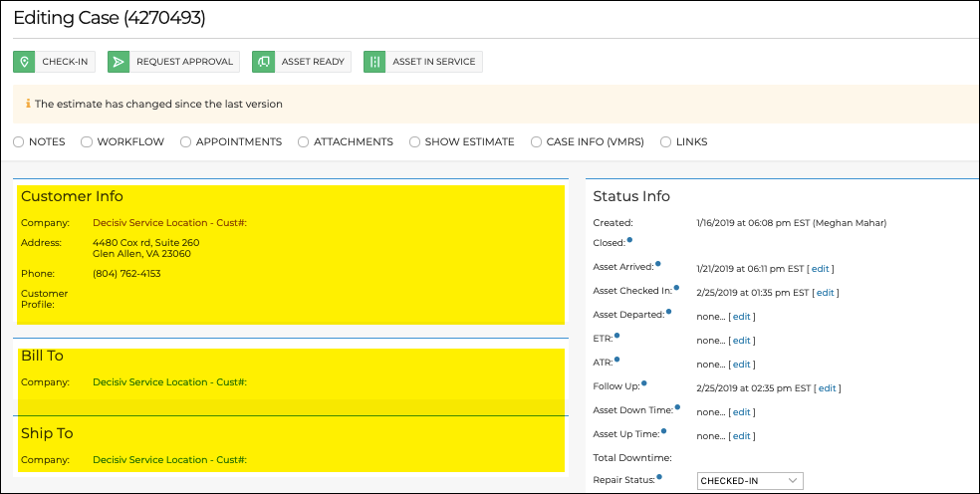This screenshot has width=980, height=494.
Task: Click the blue info dot beside Asset Up Time
Action: (663, 430)
